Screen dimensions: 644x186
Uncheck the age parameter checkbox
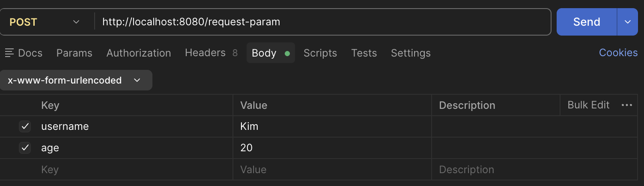click(25, 148)
